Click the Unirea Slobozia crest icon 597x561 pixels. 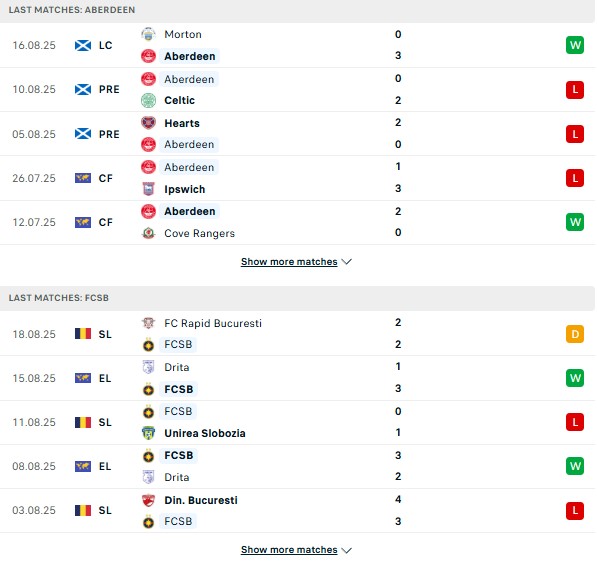pyautogui.click(x=148, y=433)
